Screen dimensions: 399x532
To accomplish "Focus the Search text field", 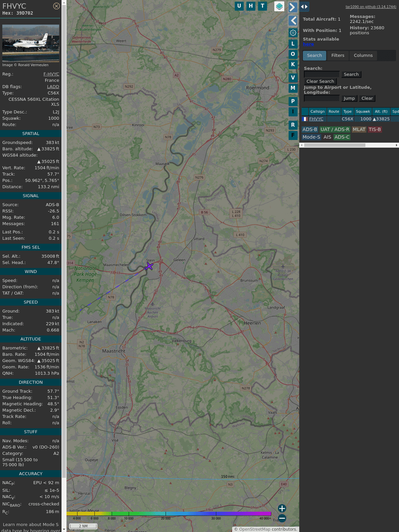I will tap(322, 74).
